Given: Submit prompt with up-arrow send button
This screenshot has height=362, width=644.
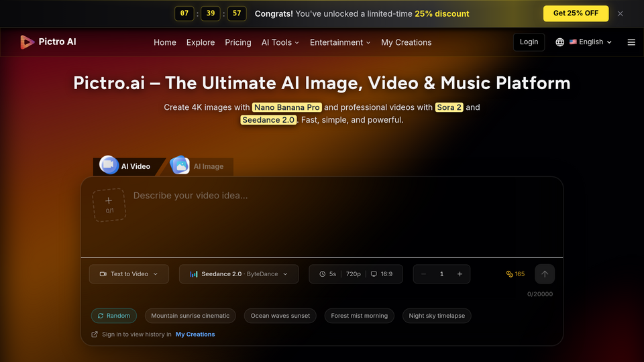Looking at the screenshot, I should tap(545, 274).
